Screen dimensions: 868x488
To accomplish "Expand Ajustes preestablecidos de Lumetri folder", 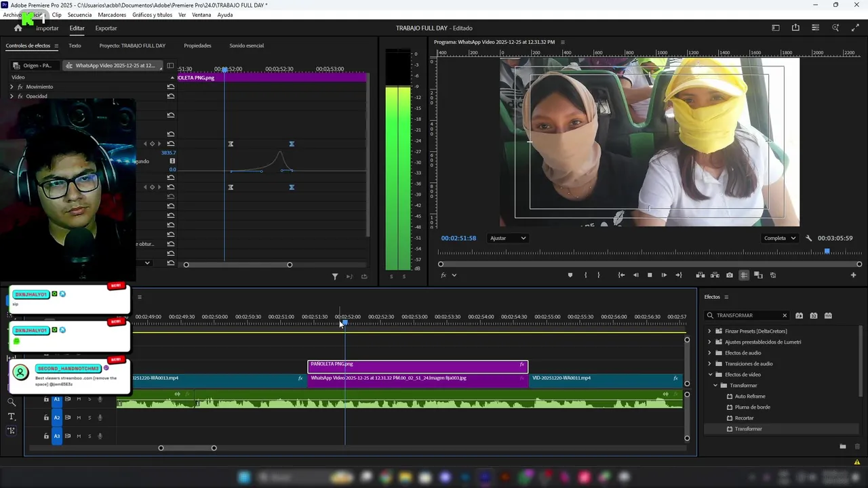I will [x=710, y=342].
